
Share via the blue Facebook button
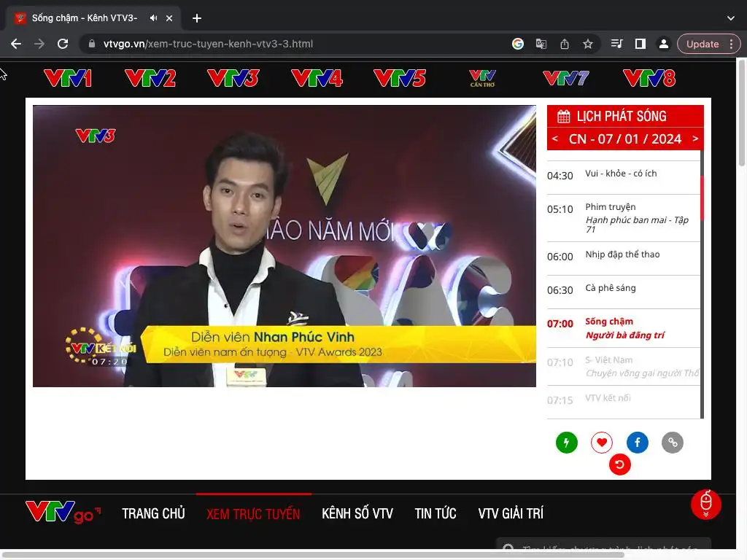pos(638,443)
